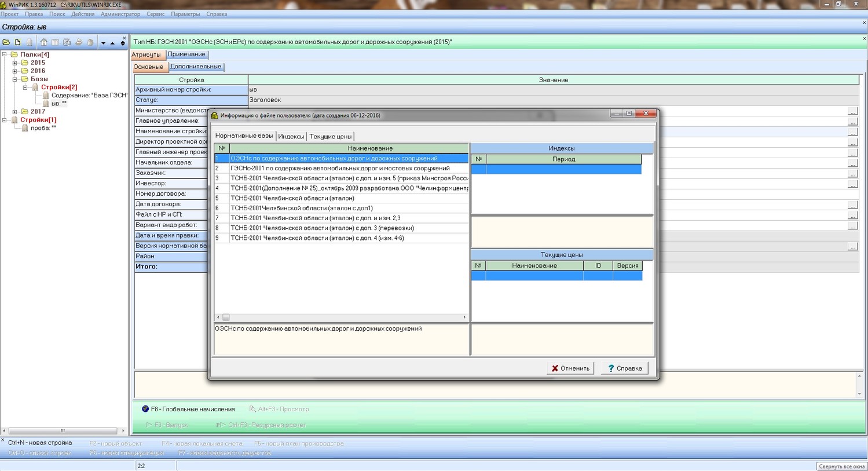Click the Отменить button
868x471 pixels.
click(570, 368)
